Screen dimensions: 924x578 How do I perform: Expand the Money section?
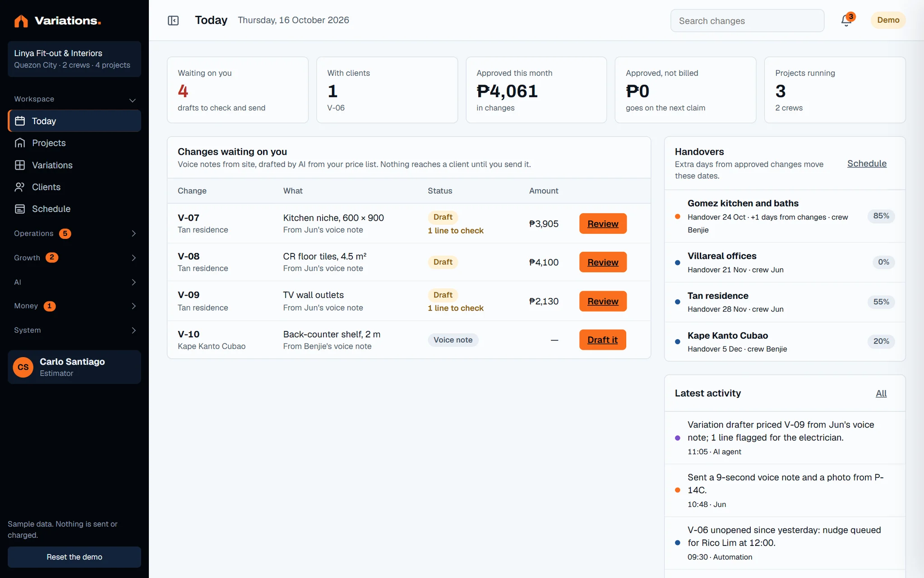pos(74,306)
